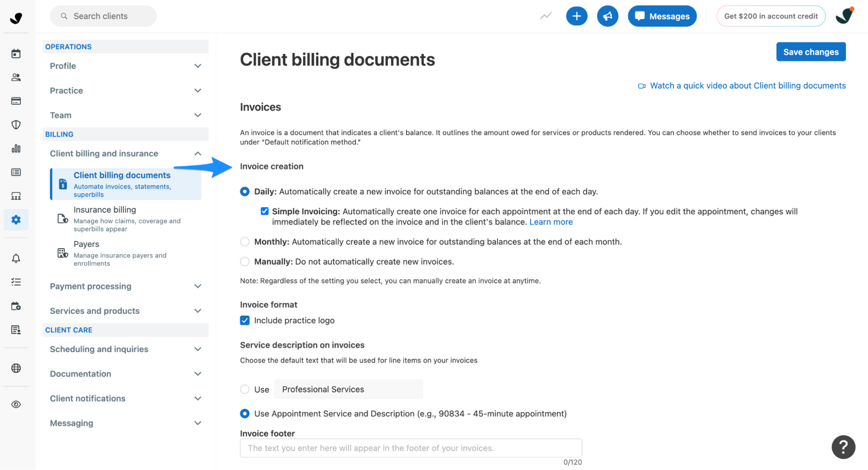Watch quick video about Client billing documents
This screenshot has height=470, width=868.
[742, 85]
